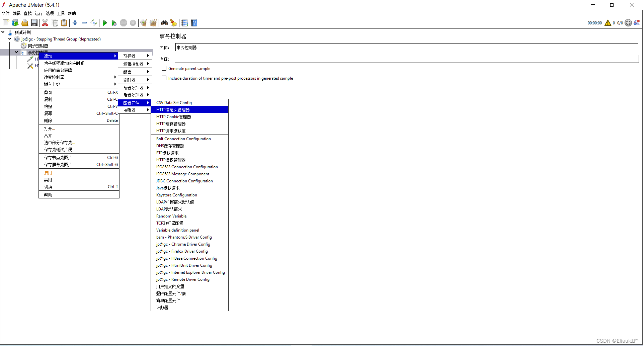Click the Cut scissors icon
The width and height of the screenshot is (644, 346).
click(45, 23)
